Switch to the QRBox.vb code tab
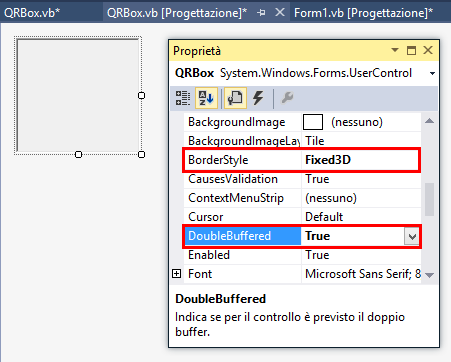Viewport: 451px width, 362px height. [32, 13]
